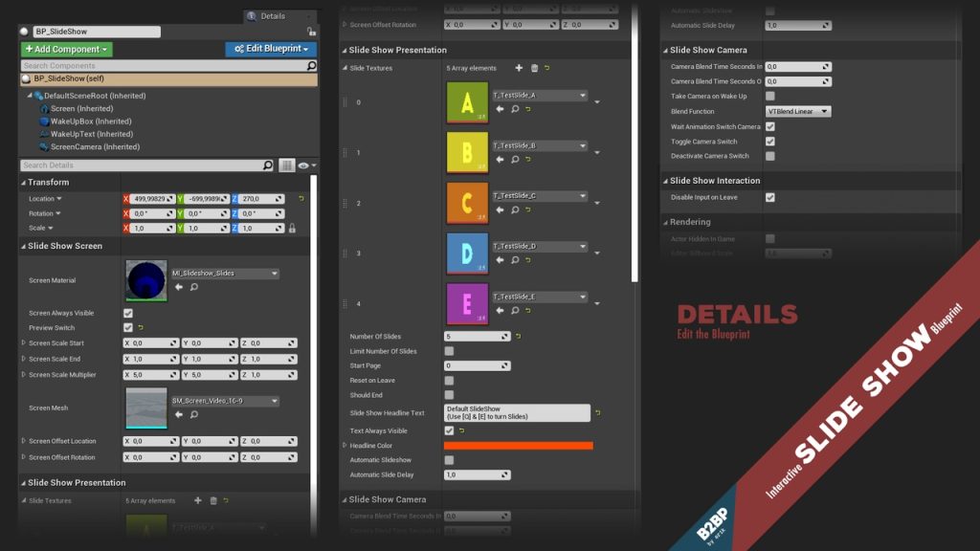Reset Location to default with yellow arrow
This screenshot has width=980, height=551.
coord(301,199)
